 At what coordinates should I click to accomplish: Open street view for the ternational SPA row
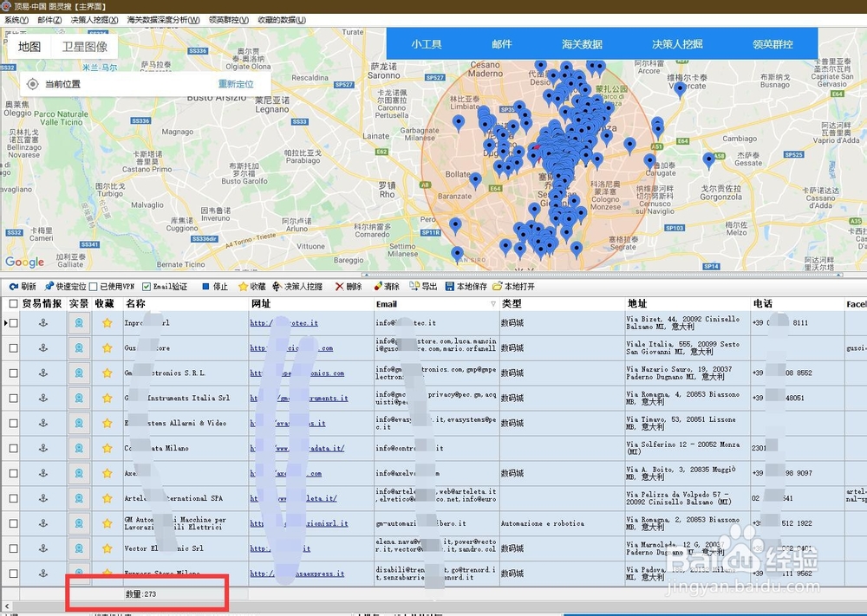tap(79, 498)
